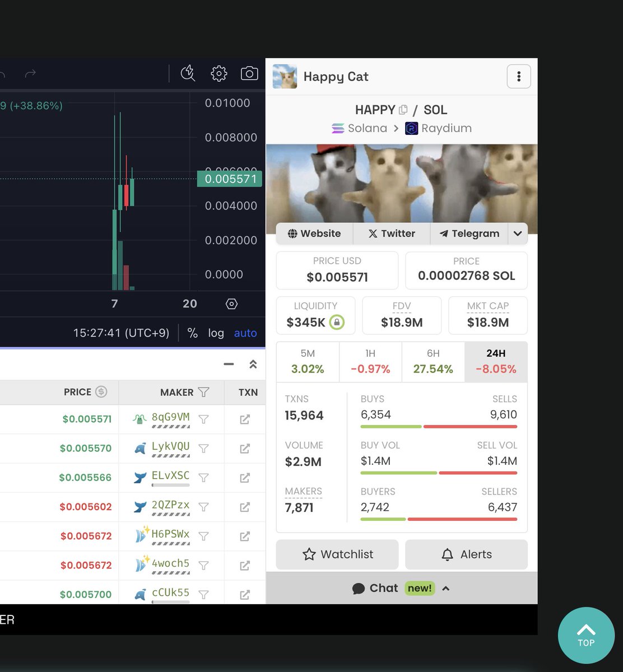
Task: Open the Happy Cat three-dot options menu
Action: 519,76
